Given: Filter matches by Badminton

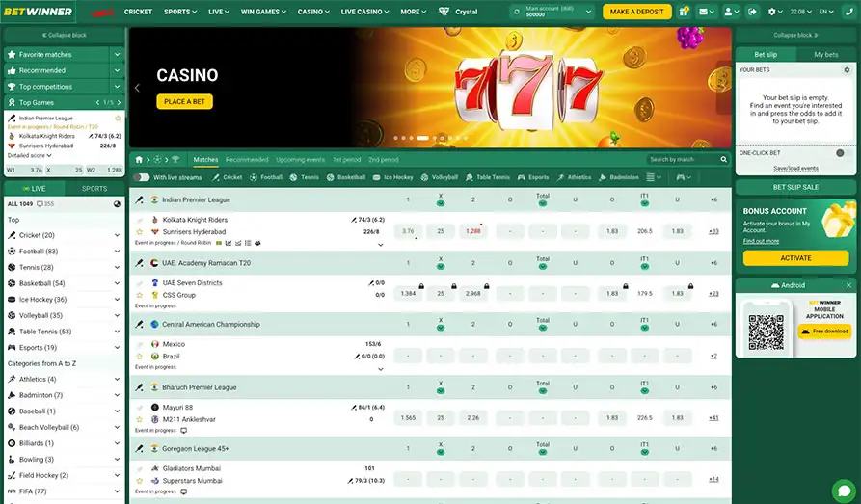Looking at the screenshot, I should pos(619,177).
